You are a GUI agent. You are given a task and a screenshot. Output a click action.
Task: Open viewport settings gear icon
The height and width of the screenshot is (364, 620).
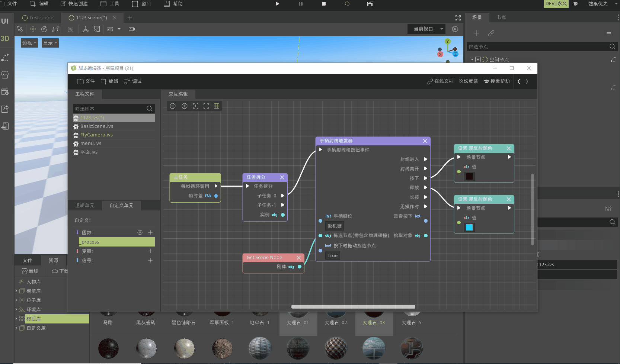(x=455, y=29)
